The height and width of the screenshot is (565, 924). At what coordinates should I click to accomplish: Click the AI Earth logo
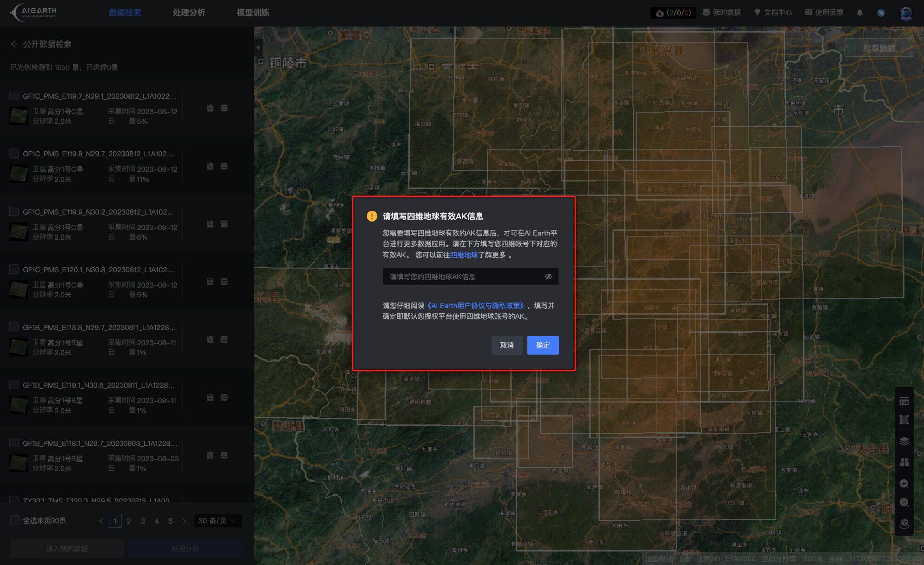(34, 12)
